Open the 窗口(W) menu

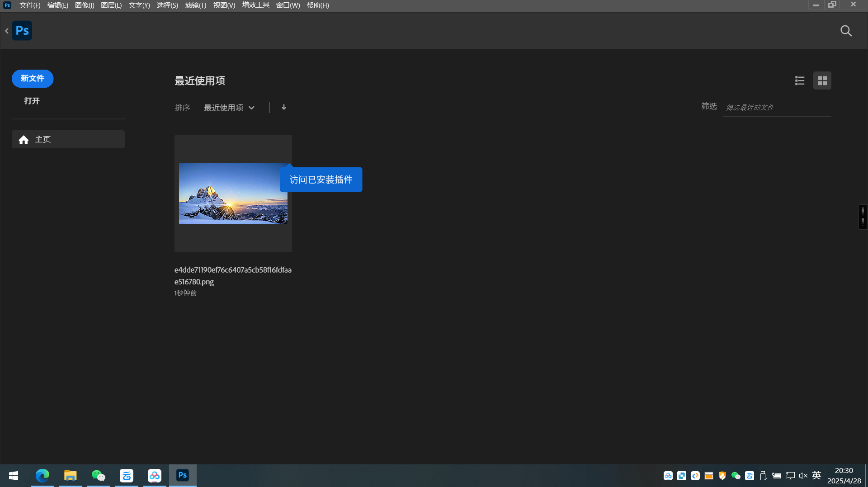(288, 5)
